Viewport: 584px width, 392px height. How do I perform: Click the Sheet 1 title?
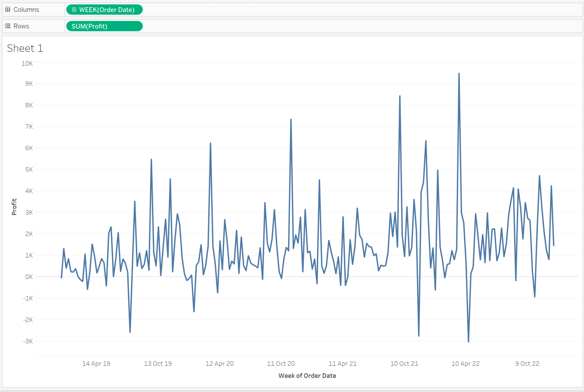[25, 48]
